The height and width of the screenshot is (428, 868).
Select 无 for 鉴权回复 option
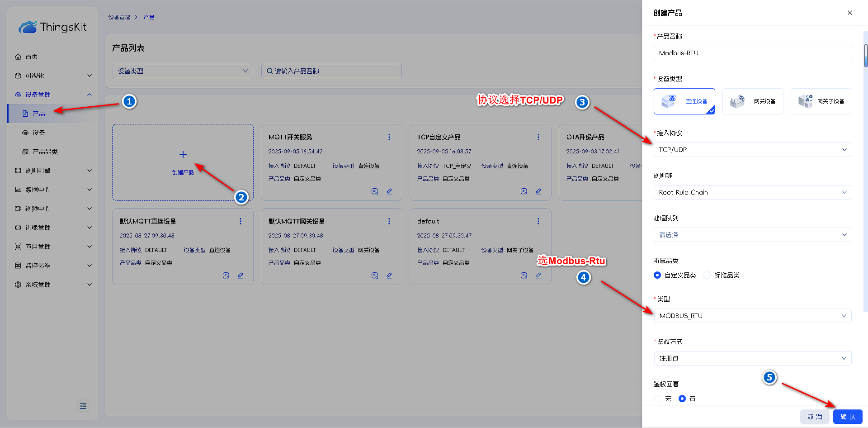click(658, 399)
